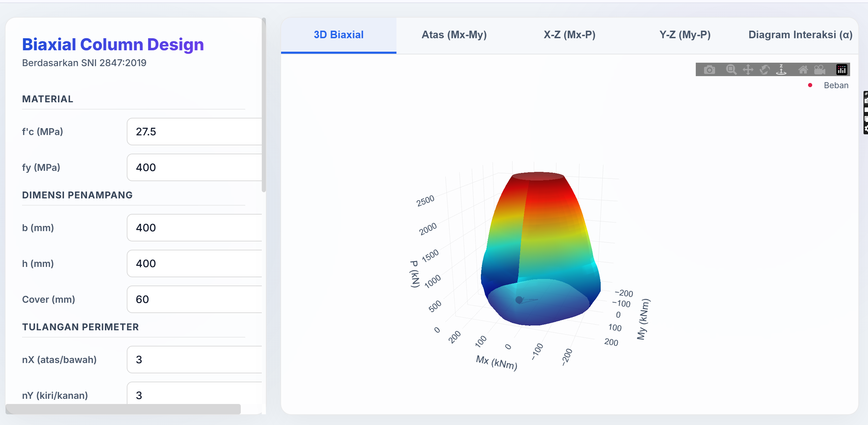This screenshot has width=868, height=425.
Task: Click the Plotly logo icon
Action: [x=841, y=70]
